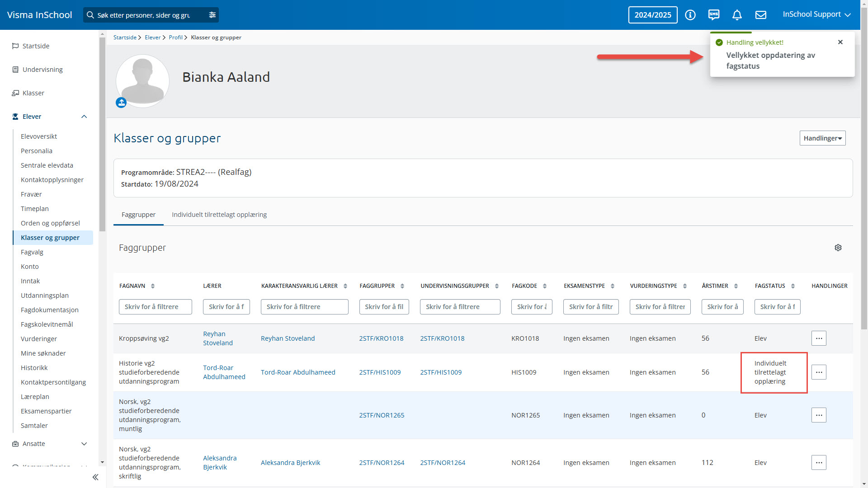
Task: Open the Handlinger dropdown
Action: click(x=822, y=138)
